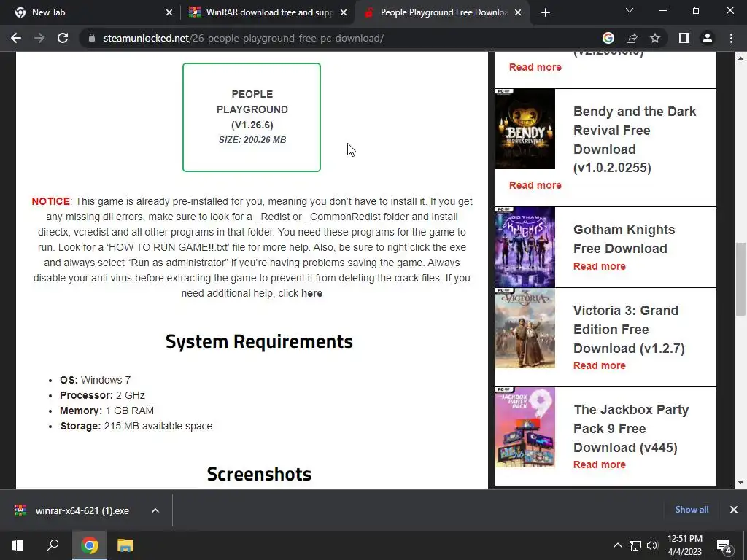This screenshot has width=747, height=560.
Task: Read more about Jackbox Party Pack 9
Action: (x=600, y=464)
